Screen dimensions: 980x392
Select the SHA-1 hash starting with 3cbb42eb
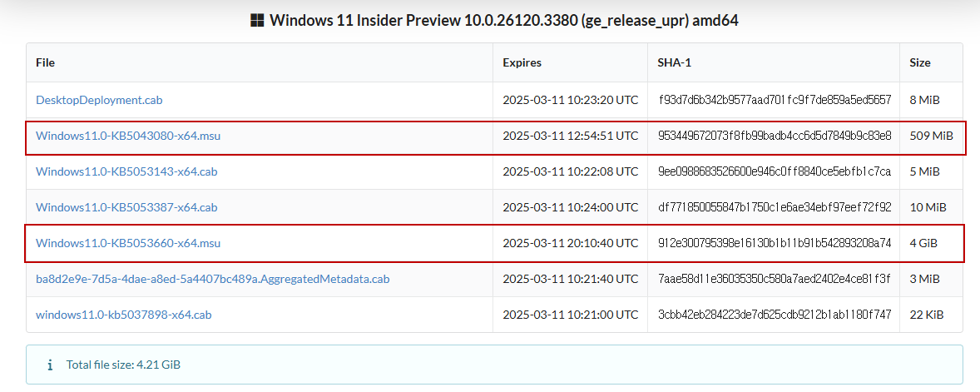[775, 315]
